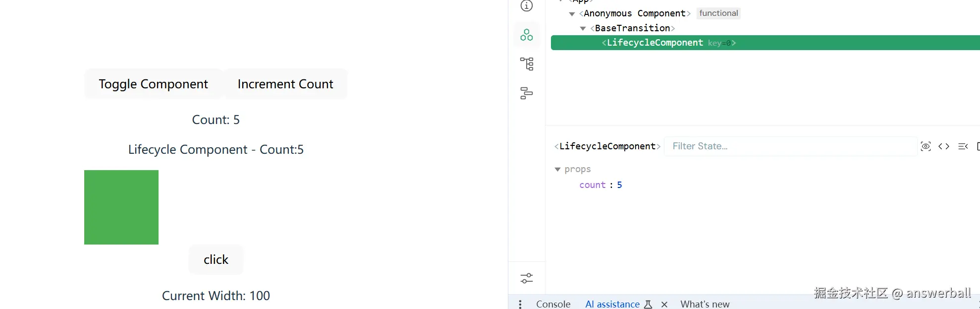The width and height of the screenshot is (980, 309).
Task: Click the LifecycleComponent header in state panel
Action: click(x=607, y=146)
